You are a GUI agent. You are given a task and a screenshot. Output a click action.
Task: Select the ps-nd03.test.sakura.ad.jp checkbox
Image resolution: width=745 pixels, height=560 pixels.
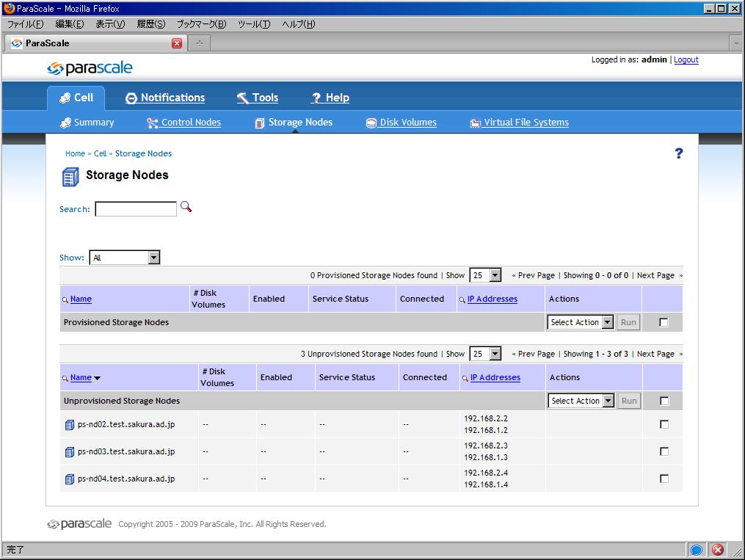tap(664, 451)
